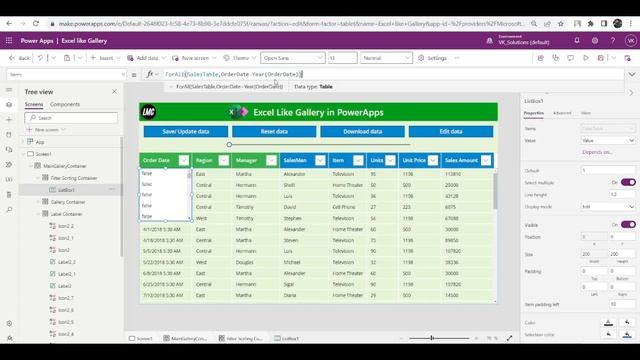Click the Save/ Update data button

click(x=186, y=131)
